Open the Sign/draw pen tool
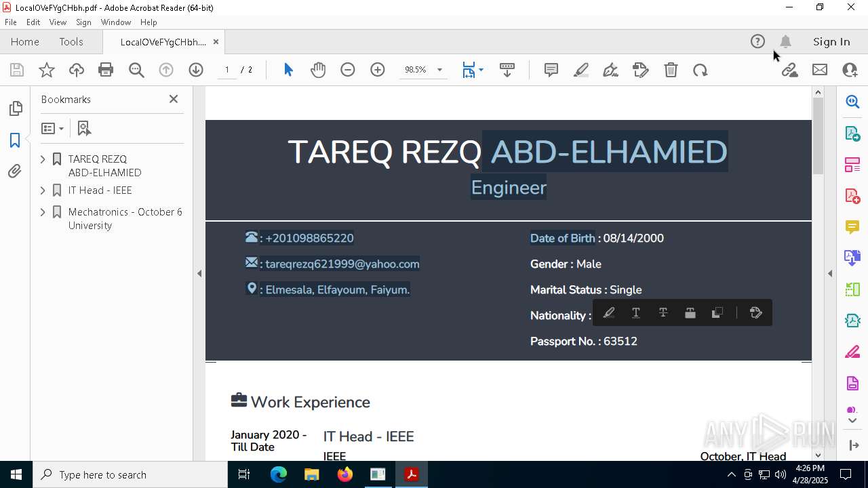The height and width of the screenshot is (488, 868). pyautogui.click(x=610, y=70)
